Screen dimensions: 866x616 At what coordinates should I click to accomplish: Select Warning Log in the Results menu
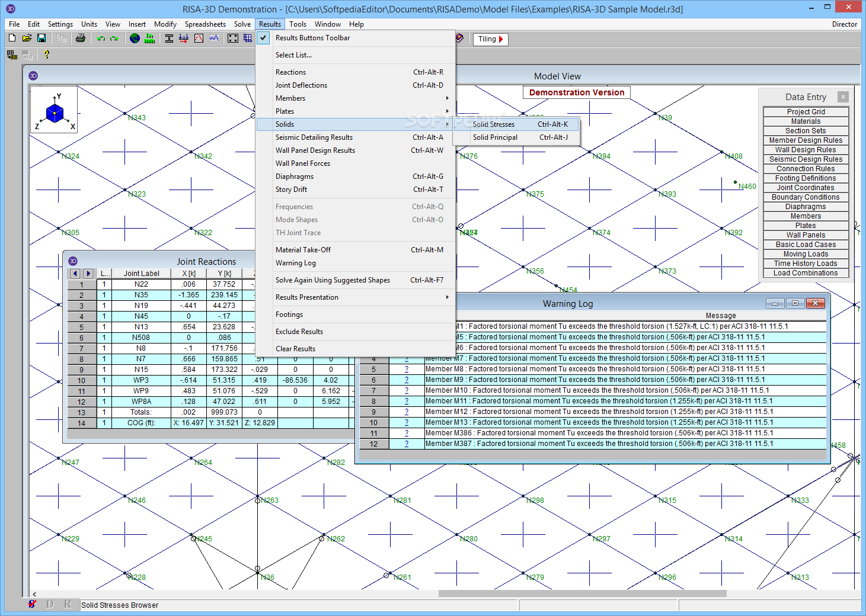356,263
